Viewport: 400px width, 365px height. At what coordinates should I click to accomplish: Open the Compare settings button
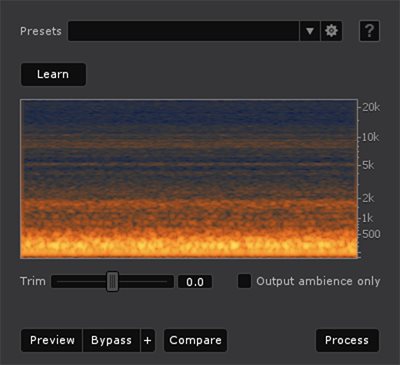195,340
